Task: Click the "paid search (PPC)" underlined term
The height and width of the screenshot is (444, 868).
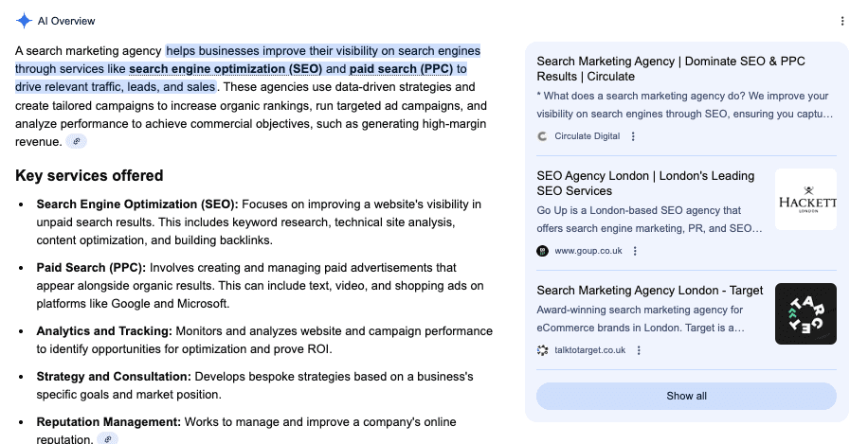Action: (x=401, y=69)
